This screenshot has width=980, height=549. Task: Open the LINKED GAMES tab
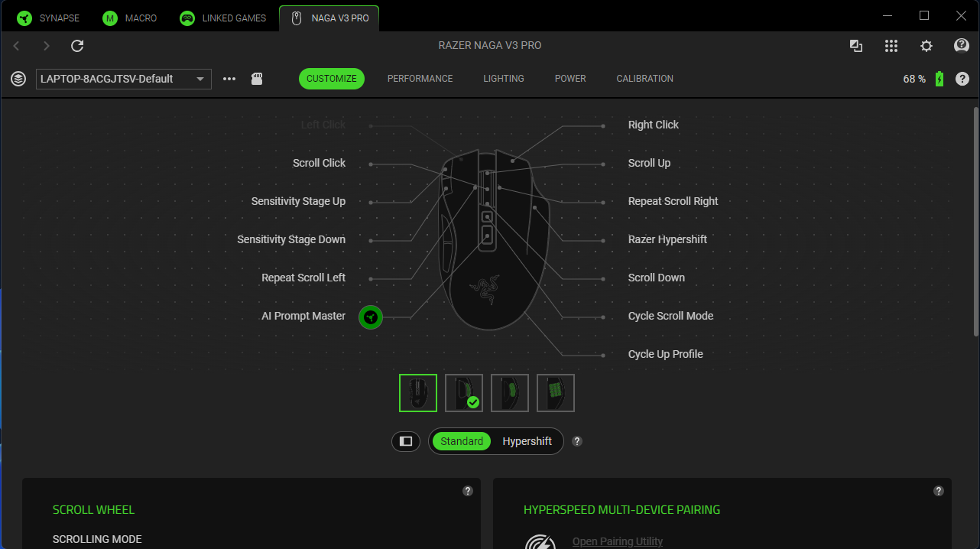[223, 18]
